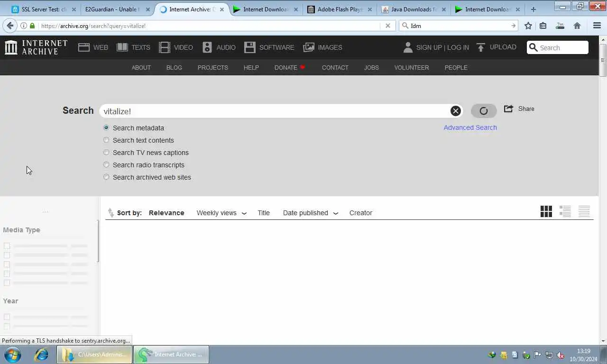607x364 pixels.
Task: Switch to tile grid view
Action: (546, 211)
